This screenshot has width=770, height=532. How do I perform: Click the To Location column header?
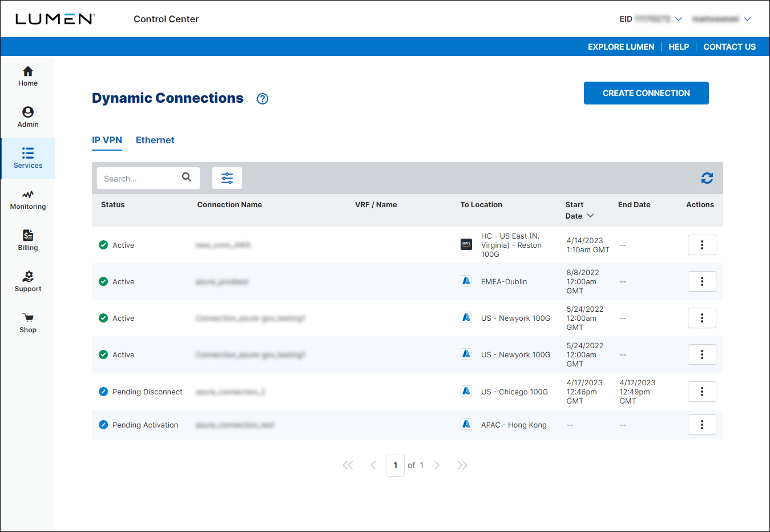(481, 204)
